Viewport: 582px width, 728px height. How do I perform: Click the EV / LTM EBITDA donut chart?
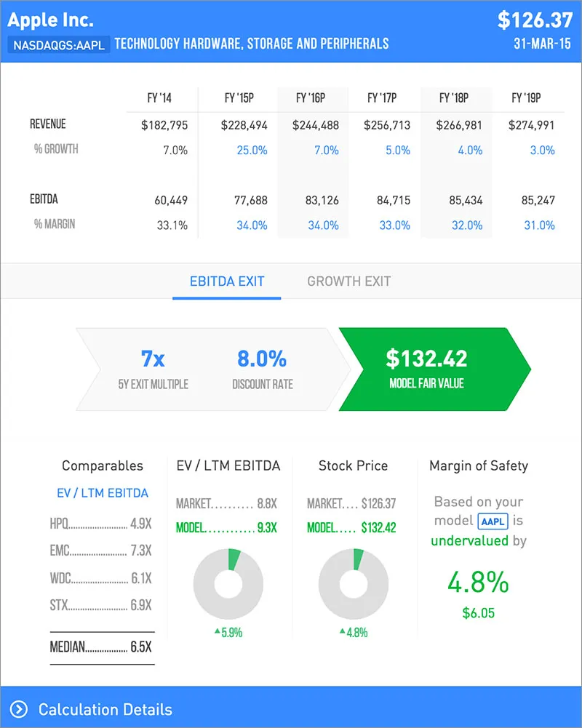[228, 584]
